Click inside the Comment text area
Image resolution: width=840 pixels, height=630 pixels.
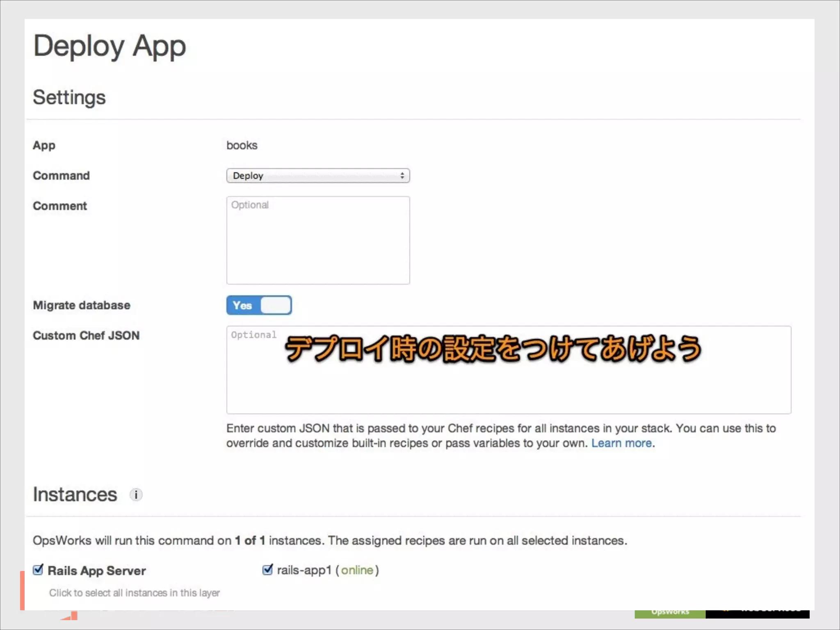317,240
